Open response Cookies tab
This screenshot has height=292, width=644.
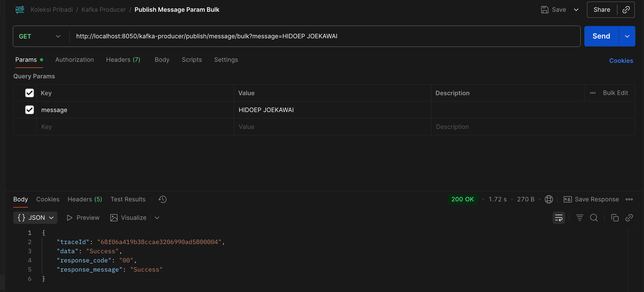(x=48, y=199)
